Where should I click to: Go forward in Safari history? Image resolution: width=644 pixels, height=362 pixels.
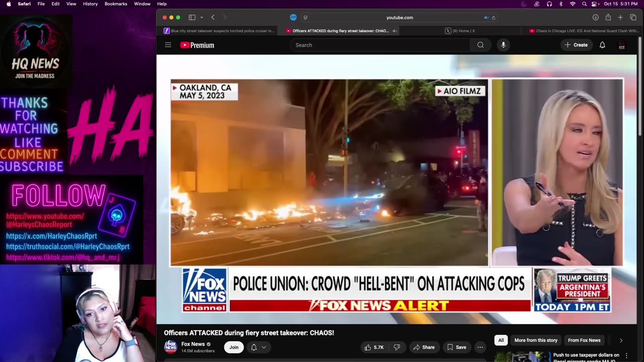pyautogui.click(x=224, y=17)
